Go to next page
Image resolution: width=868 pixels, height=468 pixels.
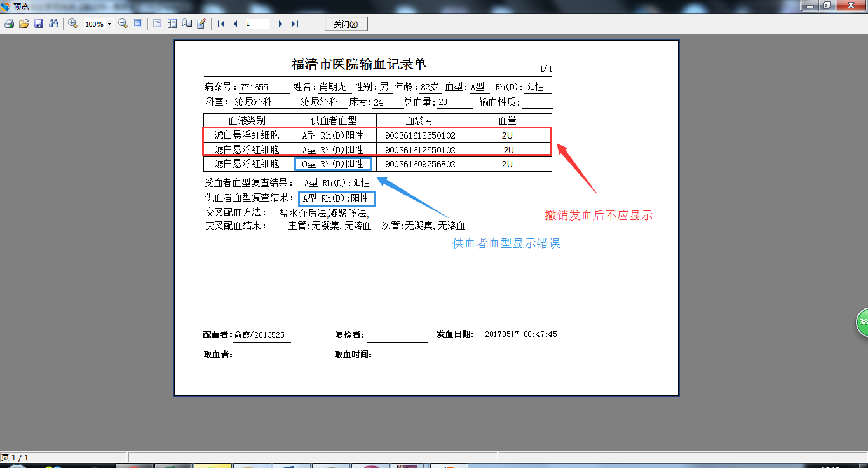tap(280, 24)
